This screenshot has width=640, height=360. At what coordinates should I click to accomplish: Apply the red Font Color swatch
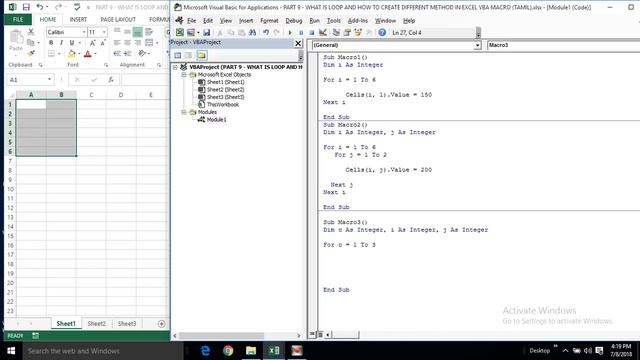coord(87,53)
